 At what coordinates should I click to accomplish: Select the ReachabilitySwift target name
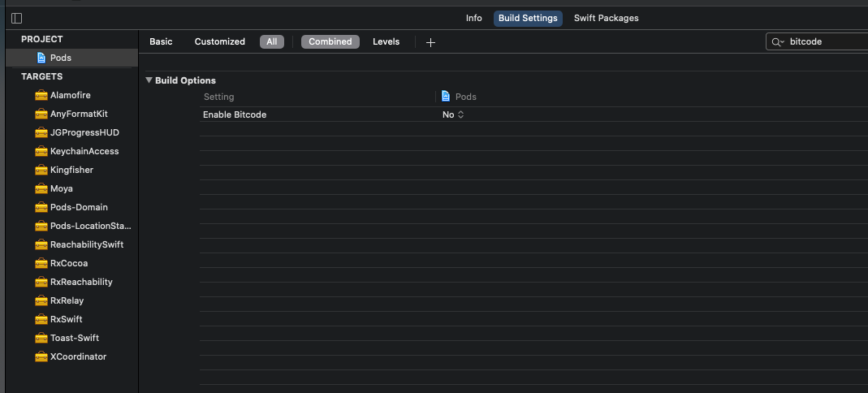87,244
